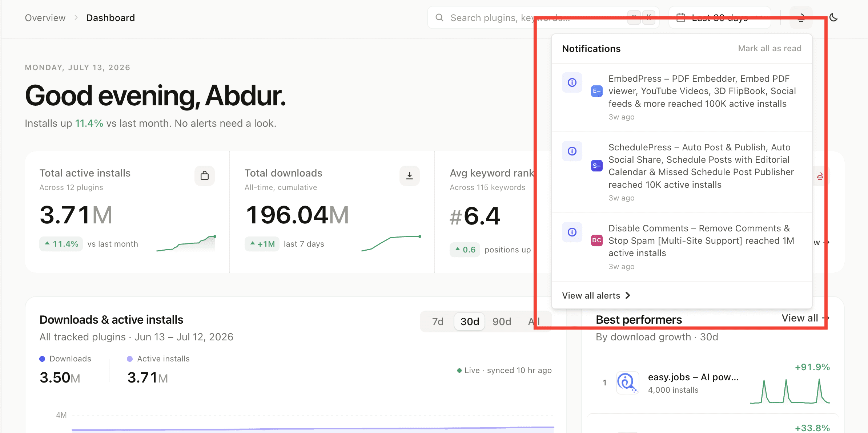Switch the chart range to 7d

[438, 321]
